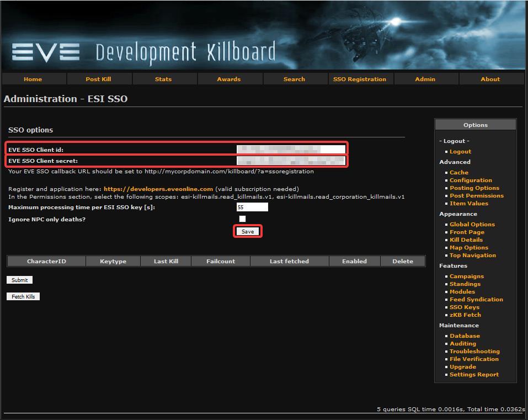Screen dimensions: 528x420
Task: Open the Database maintenance page
Action: [465, 336]
